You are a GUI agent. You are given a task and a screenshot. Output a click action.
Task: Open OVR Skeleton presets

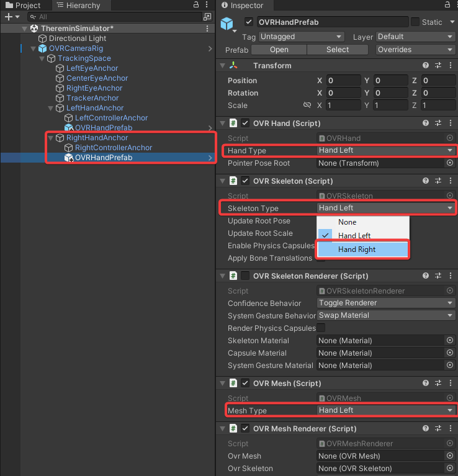tap(438, 181)
